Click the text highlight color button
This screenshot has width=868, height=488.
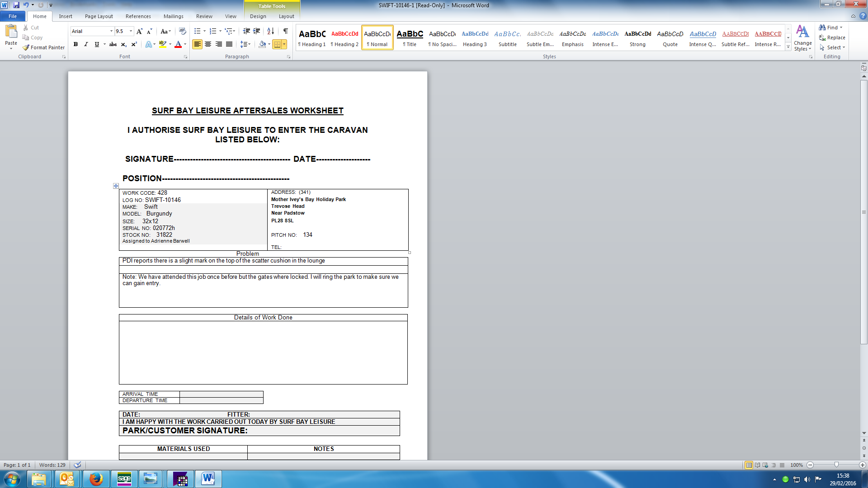point(162,44)
